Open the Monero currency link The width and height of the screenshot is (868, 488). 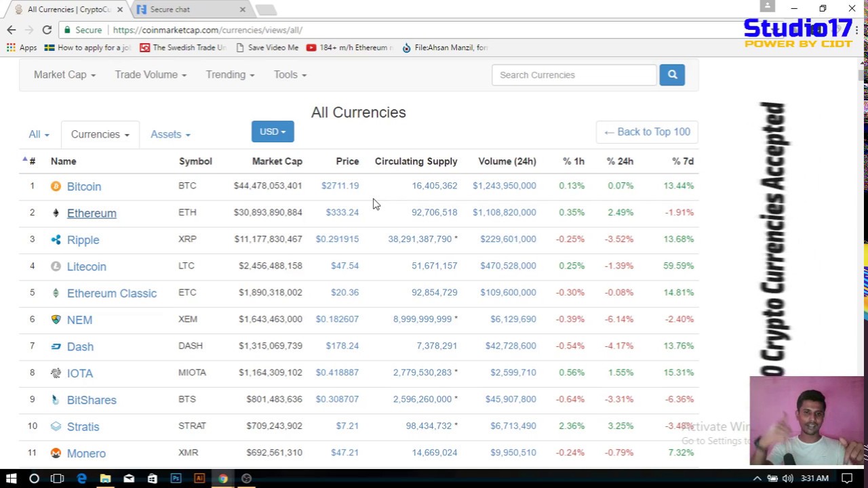tap(86, 453)
